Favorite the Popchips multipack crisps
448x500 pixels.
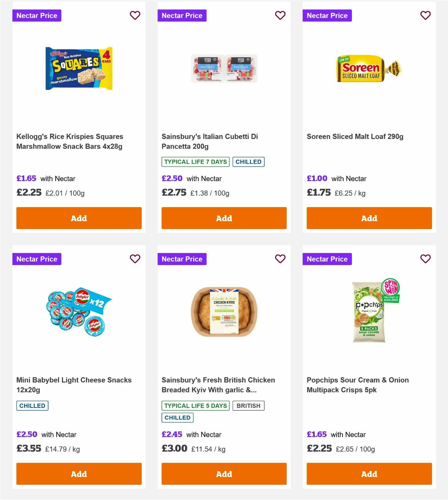coord(425,259)
